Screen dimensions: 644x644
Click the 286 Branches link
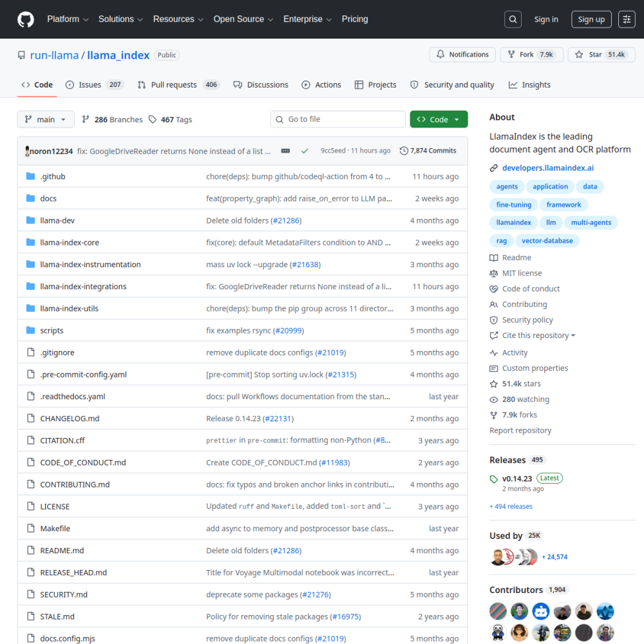(112, 120)
